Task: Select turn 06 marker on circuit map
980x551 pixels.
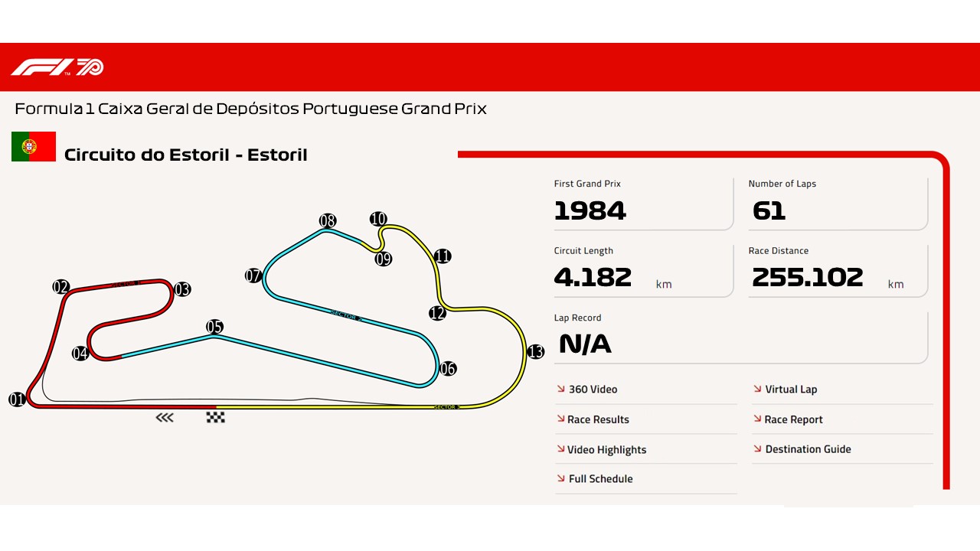Action: (448, 369)
